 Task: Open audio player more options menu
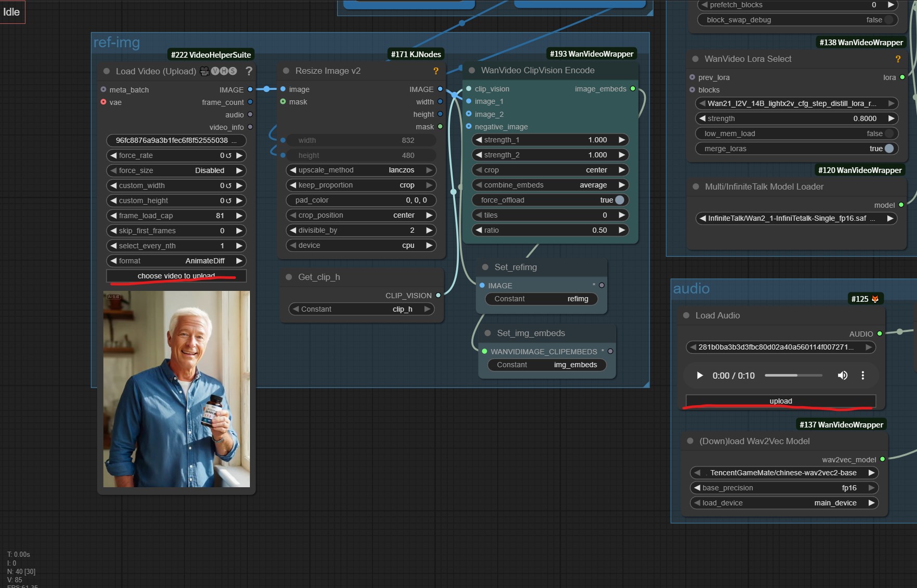pos(863,376)
